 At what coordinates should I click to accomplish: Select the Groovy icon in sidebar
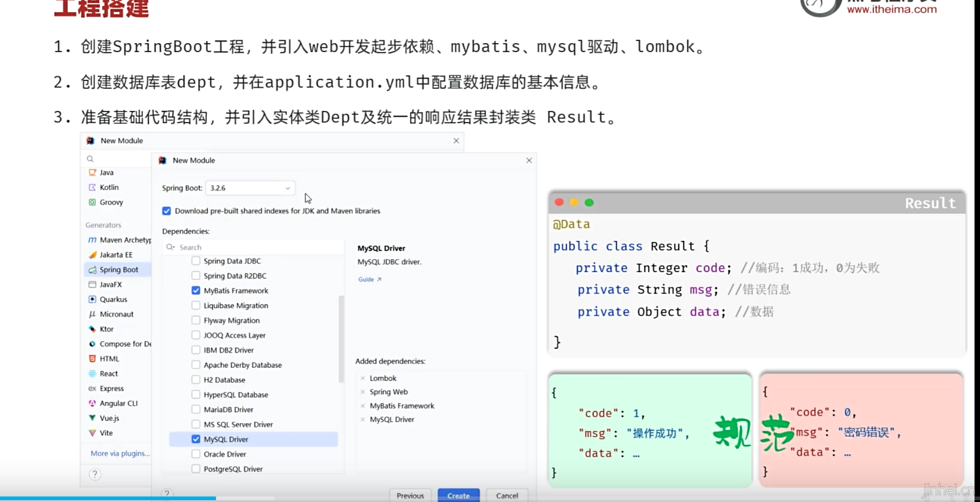(92, 202)
